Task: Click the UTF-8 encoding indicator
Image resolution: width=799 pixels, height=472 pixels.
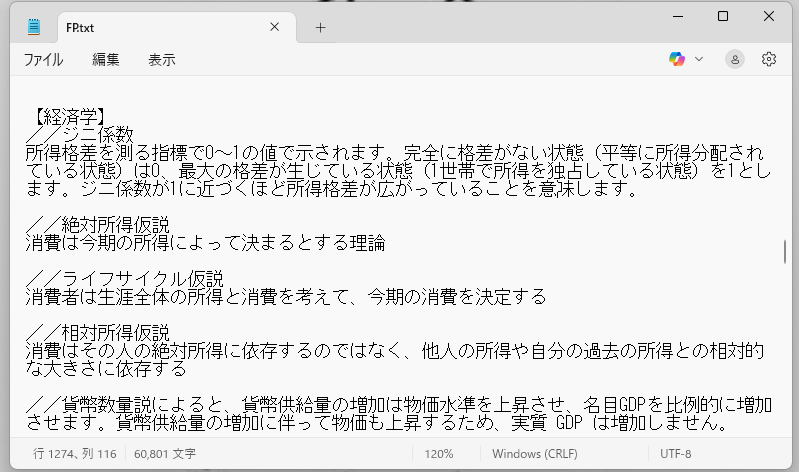Action: click(675, 453)
